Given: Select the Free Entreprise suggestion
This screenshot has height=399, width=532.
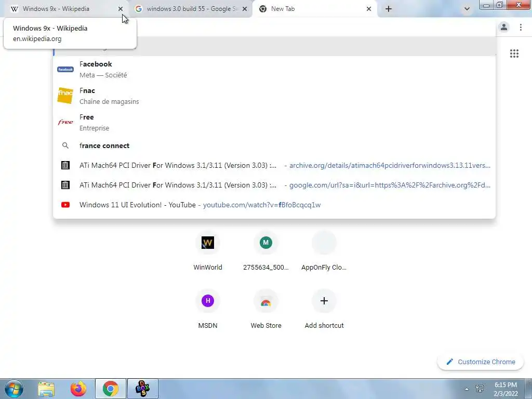Looking at the screenshot, I should pos(274,122).
